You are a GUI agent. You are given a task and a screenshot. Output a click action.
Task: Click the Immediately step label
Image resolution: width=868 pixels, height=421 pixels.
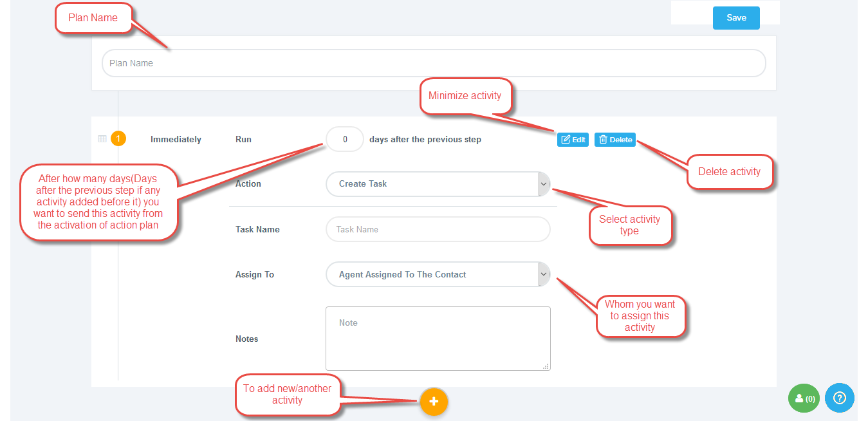[176, 139]
